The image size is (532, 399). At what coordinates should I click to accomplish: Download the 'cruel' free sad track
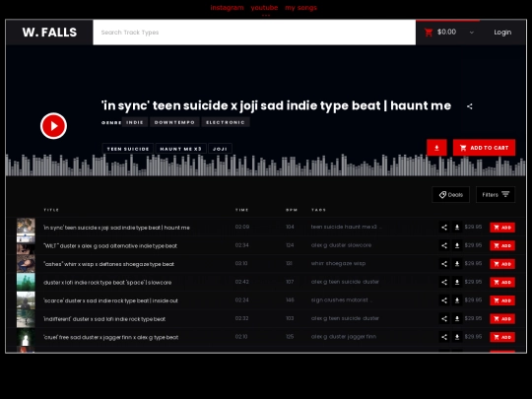click(457, 337)
